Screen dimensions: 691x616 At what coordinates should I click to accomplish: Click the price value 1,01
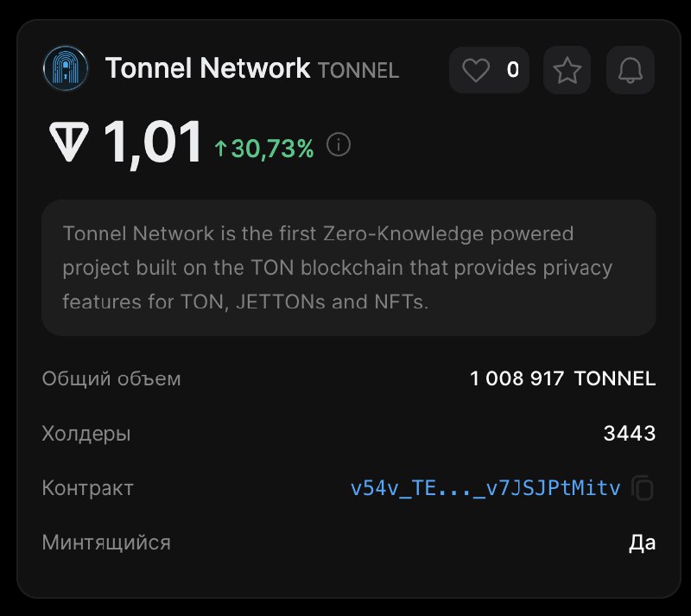tap(152, 143)
